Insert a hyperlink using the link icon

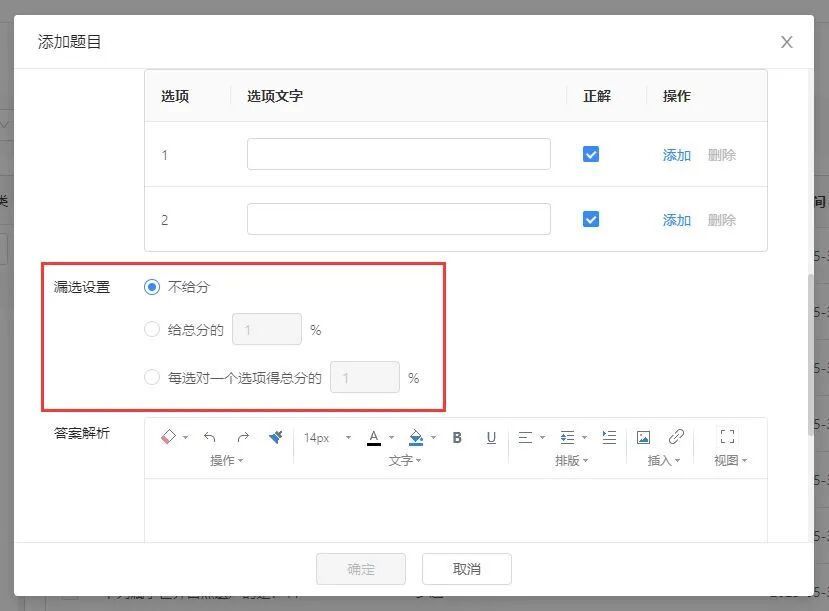click(x=675, y=436)
